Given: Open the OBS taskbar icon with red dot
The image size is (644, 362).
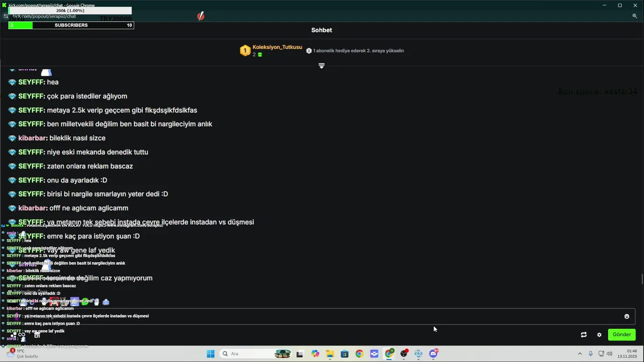Looking at the screenshot, I should 404,354.
